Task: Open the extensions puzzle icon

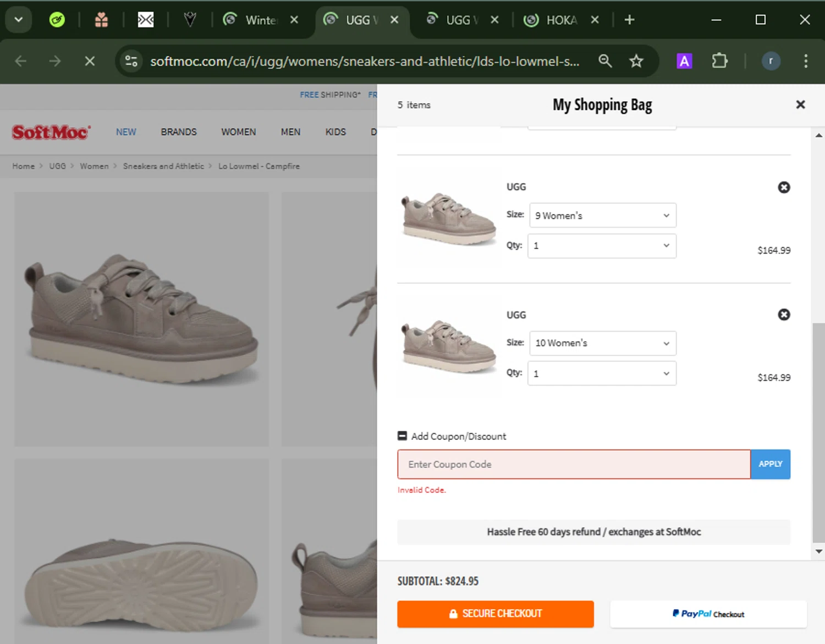Action: coord(719,61)
